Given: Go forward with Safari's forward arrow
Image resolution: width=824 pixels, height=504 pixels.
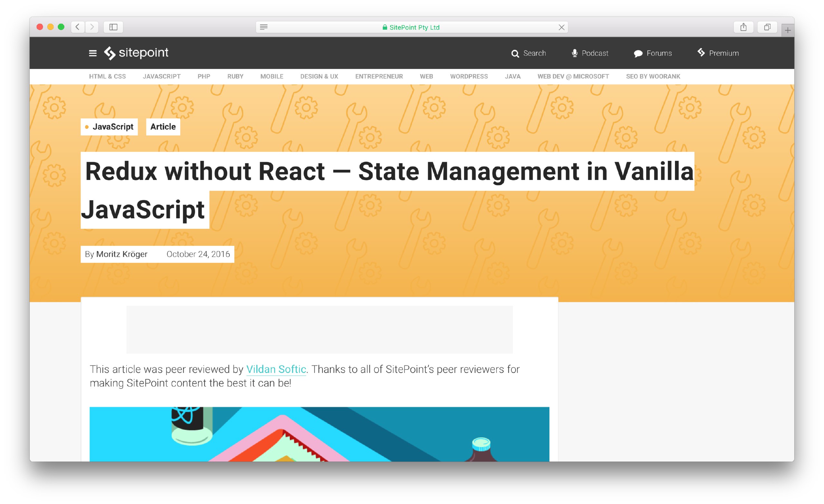Looking at the screenshot, I should click(x=92, y=27).
